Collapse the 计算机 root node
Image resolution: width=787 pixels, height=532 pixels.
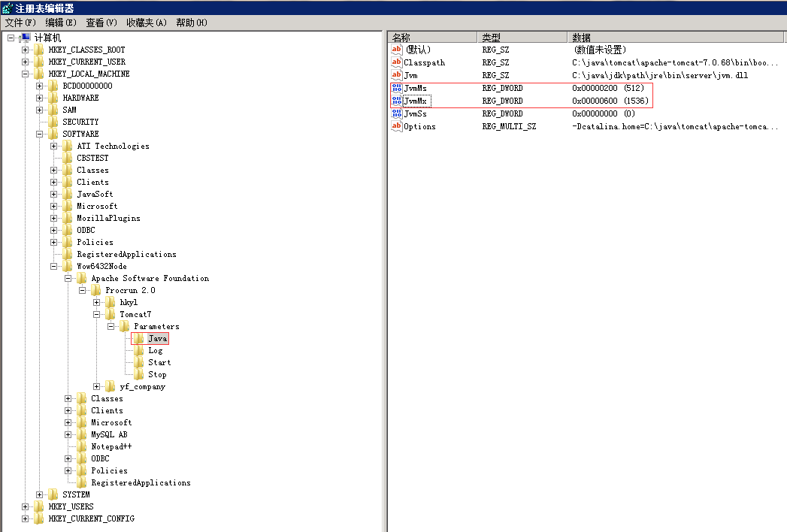tap(11, 38)
